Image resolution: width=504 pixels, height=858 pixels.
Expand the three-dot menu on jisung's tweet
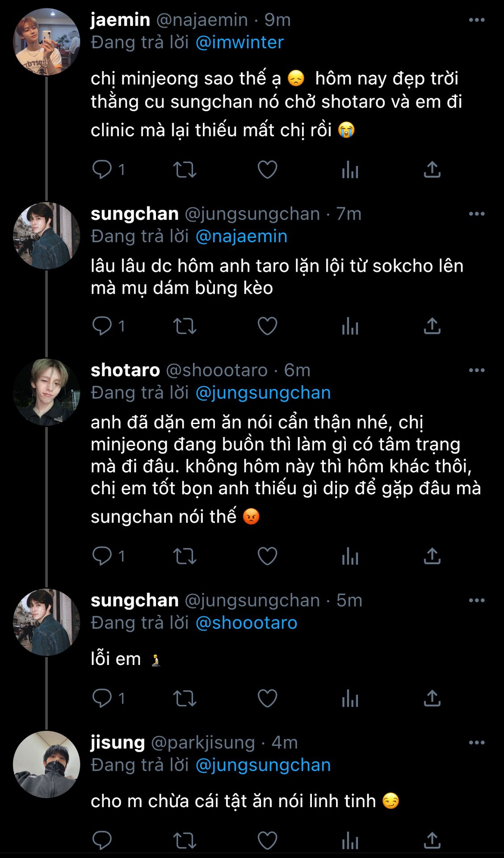tap(476, 743)
